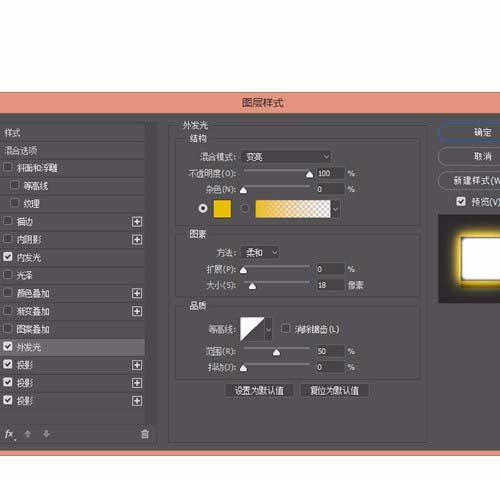Click the 设置为默认值 button
Image resolution: width=500 pixels, height=480 pixels.
(x=259, y=390)
